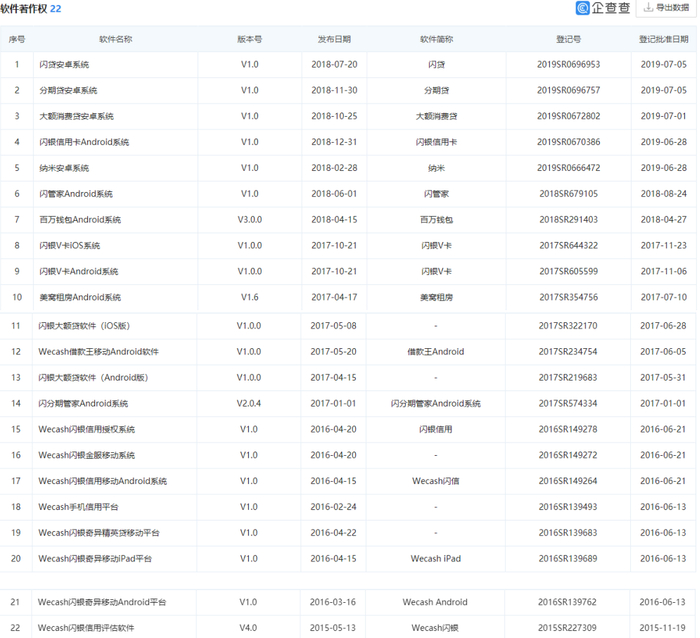
Task: Click registration number 2017SR322170
Action: [568, 326]
